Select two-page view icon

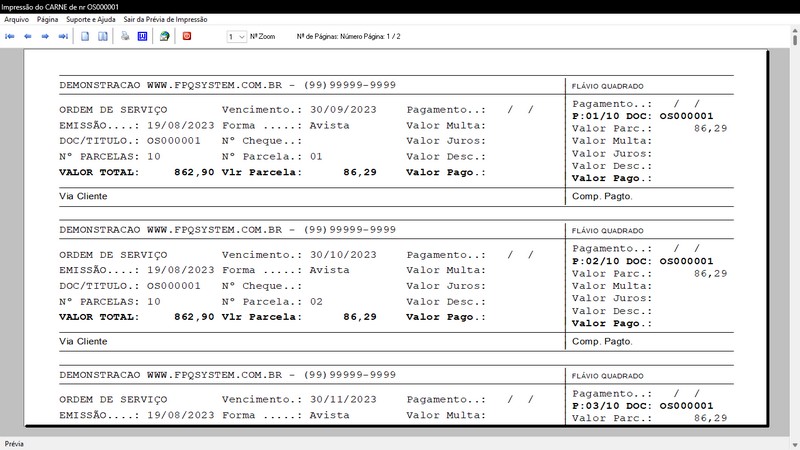(x=103, y=36)
